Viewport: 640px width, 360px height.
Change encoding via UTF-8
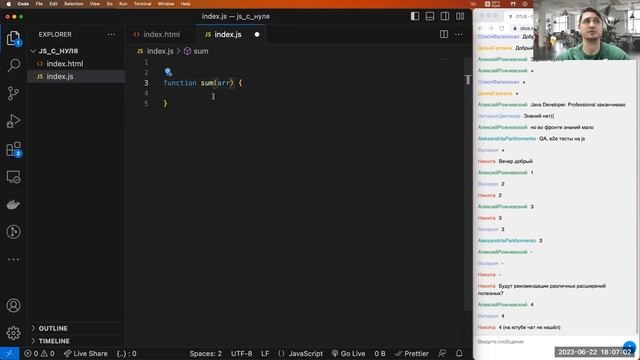pyautogui.click(x=242, y=353)
